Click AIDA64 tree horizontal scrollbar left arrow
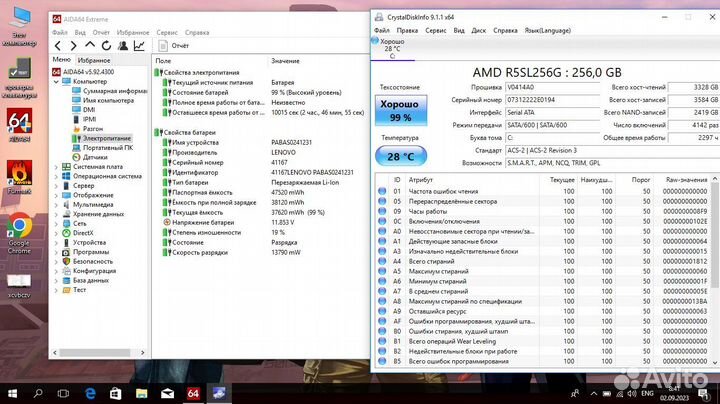 coord(55,353)
